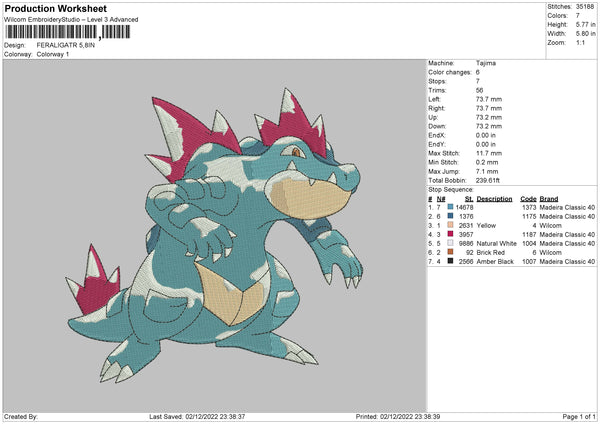The image size is (600, 424).
Task: Click the EndX value 0.00 in
Action: point(486,135)
